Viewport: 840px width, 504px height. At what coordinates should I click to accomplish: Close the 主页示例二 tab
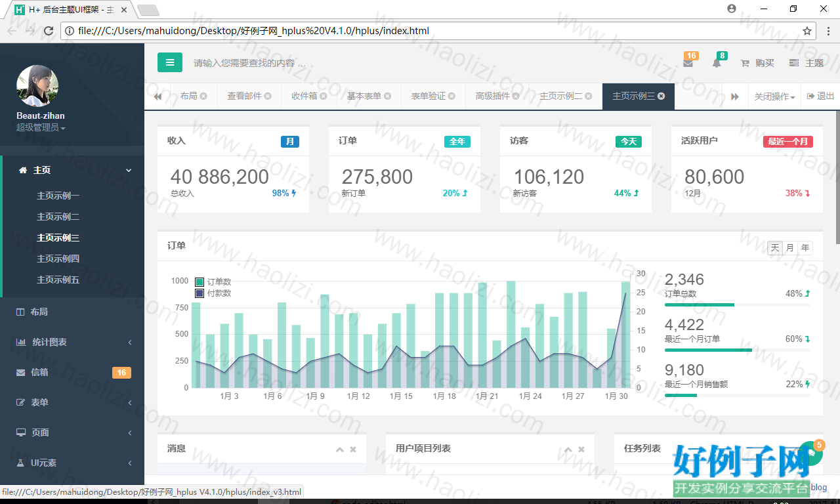click(x=589, y=96)
